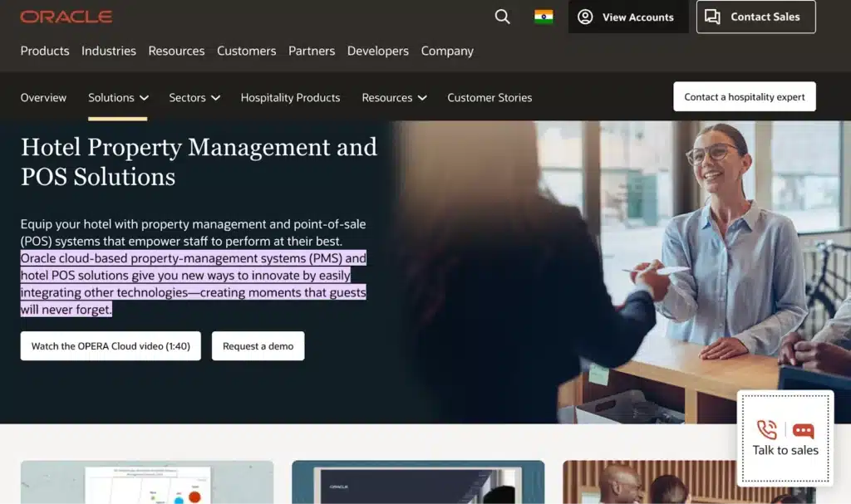This screenshot has width=851, height=504.
Task: Click the Hotel Property Management heading
Action: pyautogui.click(x=199, y=162)
